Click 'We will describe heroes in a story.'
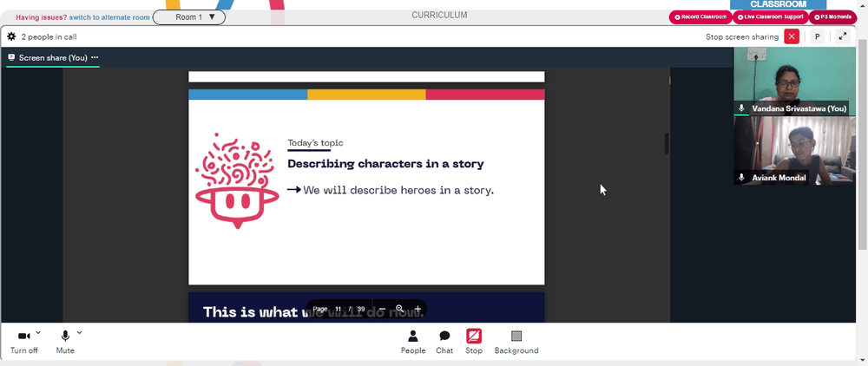 click(x=398, y=190)
